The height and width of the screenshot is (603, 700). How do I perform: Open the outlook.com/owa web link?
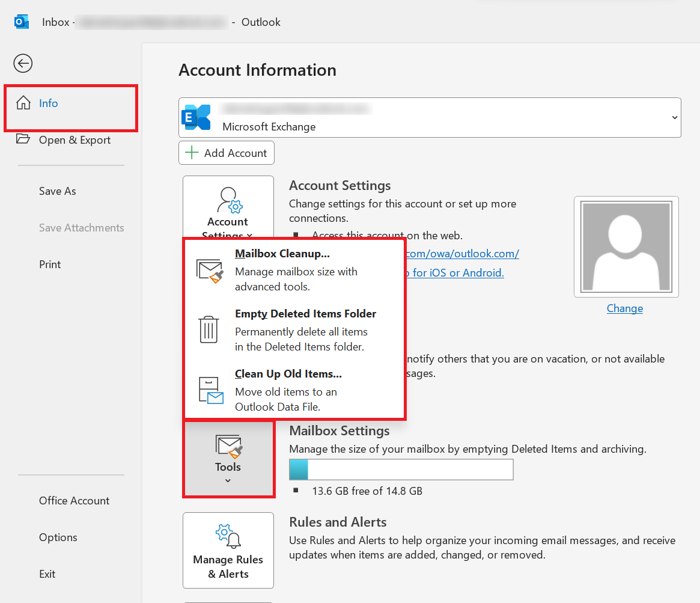(x=463, y=254)
